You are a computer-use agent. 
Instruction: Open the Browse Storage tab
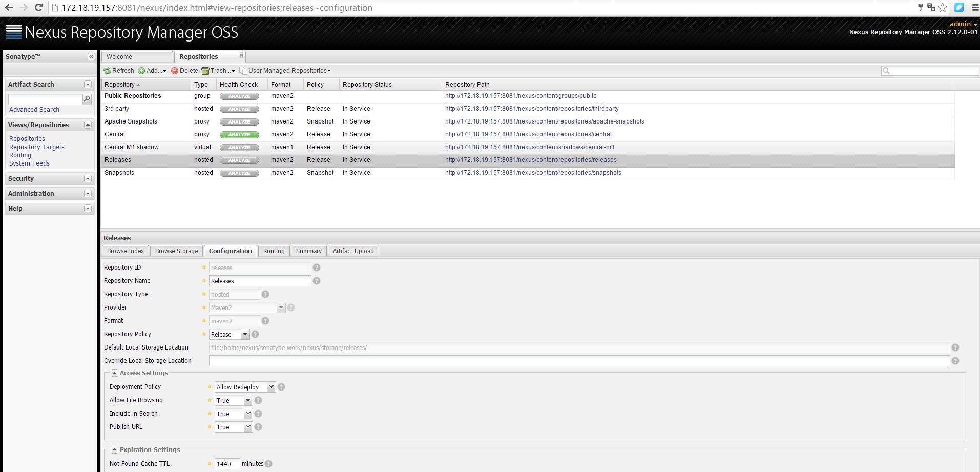tap(176, 251)
